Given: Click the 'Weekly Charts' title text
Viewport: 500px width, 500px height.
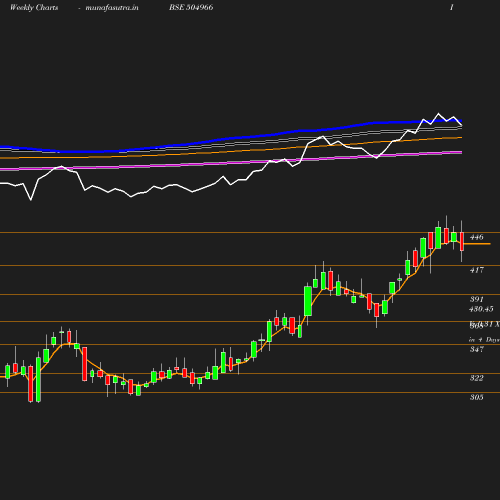Looking at the screenshot, I should tap(34, 8).
